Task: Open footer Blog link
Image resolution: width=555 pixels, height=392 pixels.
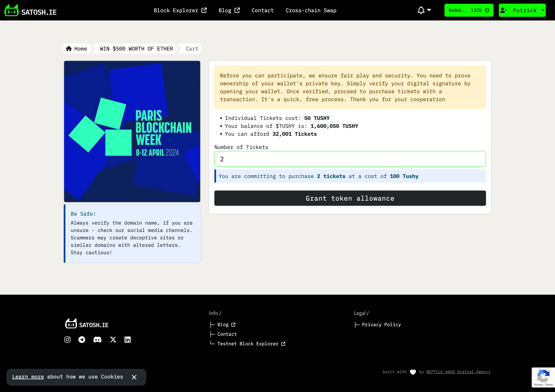Action: (226, 325)
